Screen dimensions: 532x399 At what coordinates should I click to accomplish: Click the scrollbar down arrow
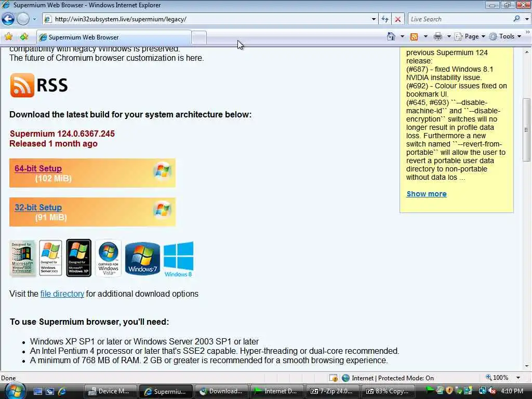point(526,366)
